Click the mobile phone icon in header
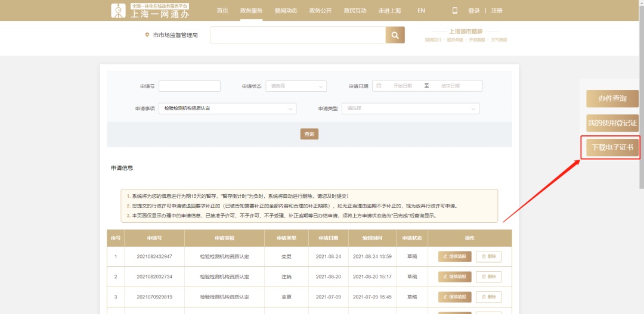 (455, 11)
